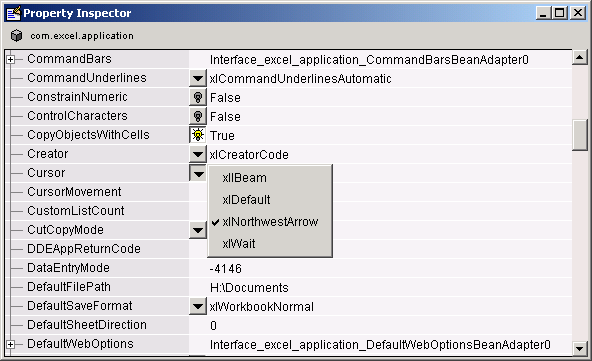Viewport: 592px width, 361px height.
Task: Click the Property Inspector title bar icon
Action: point(14,13)
